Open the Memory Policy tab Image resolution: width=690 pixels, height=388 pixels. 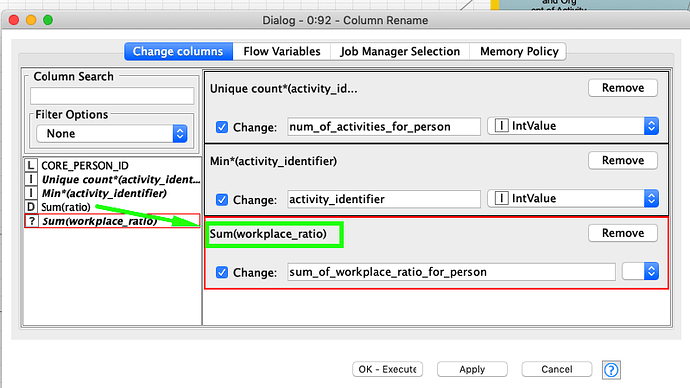coord(518,51)
